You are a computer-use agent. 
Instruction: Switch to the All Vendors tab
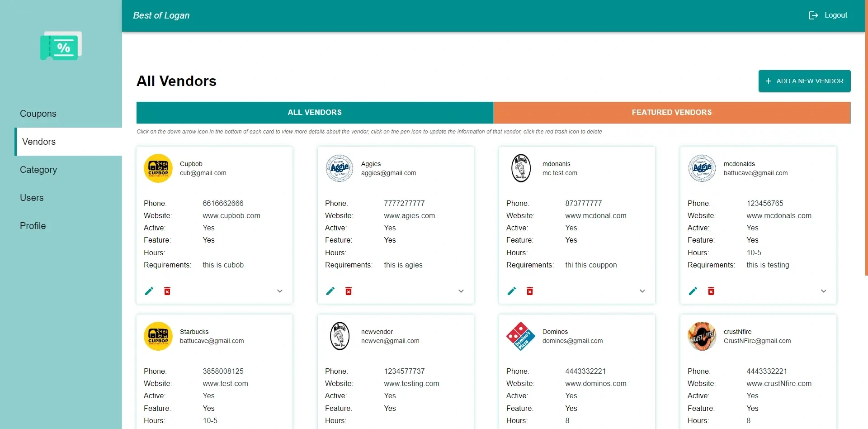tap(315, 113)
